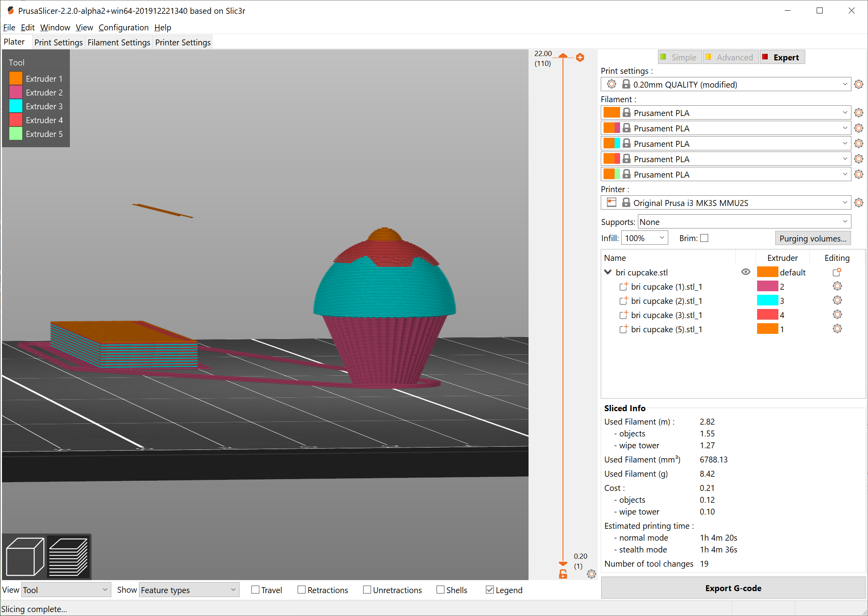This screenshot has height=616, width=868.
Task: Click the Export G-code button
Action: click(733, 588)
